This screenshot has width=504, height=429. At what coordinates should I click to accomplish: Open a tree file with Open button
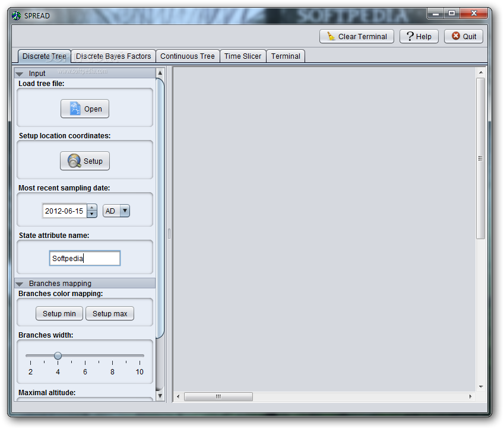pos(85,109)
